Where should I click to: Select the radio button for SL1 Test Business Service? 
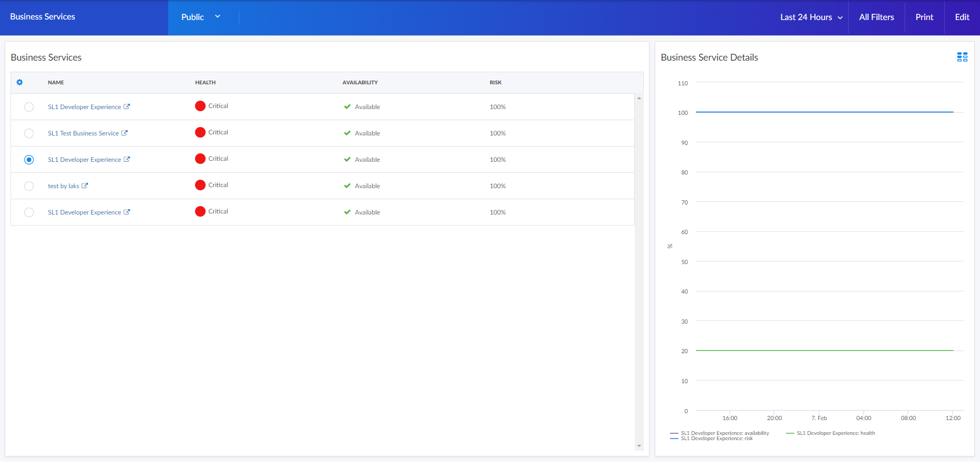pos(29,133)
